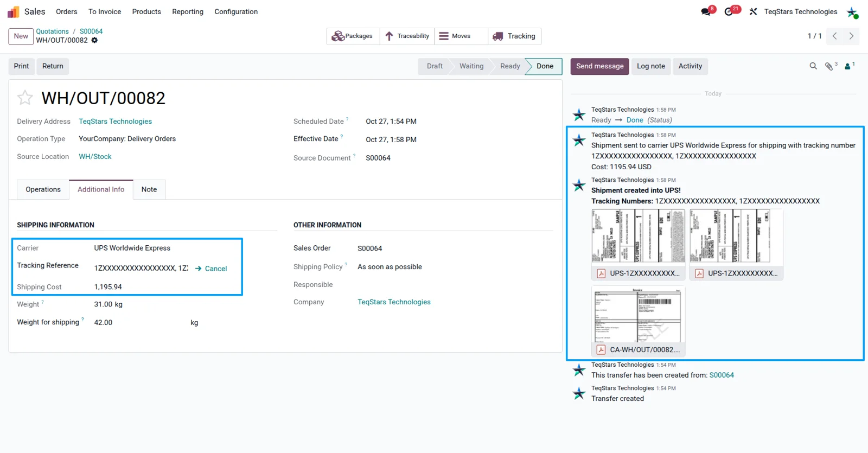Screen dimensions: 868x453
Task: Click the Waiting status stage
Action: (471, 66)
